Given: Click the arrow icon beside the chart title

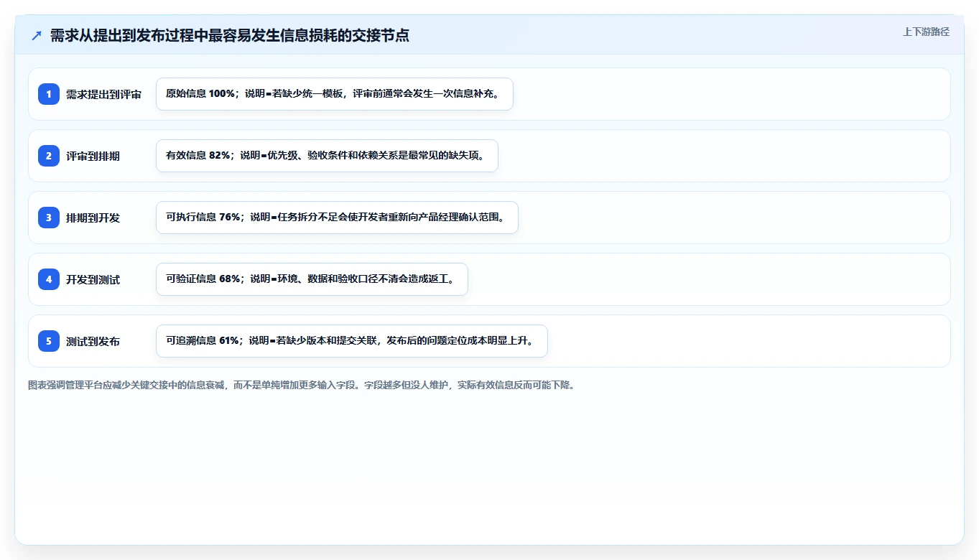Looking at the screenshot, I should click(37, 35).
